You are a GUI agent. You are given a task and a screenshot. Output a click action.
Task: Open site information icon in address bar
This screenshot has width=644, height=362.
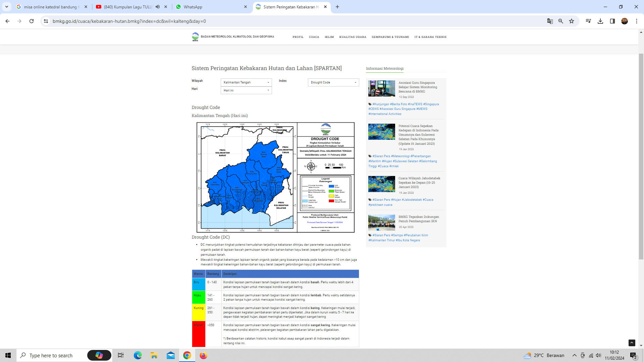pyautogui.click(x=46, y=21)
